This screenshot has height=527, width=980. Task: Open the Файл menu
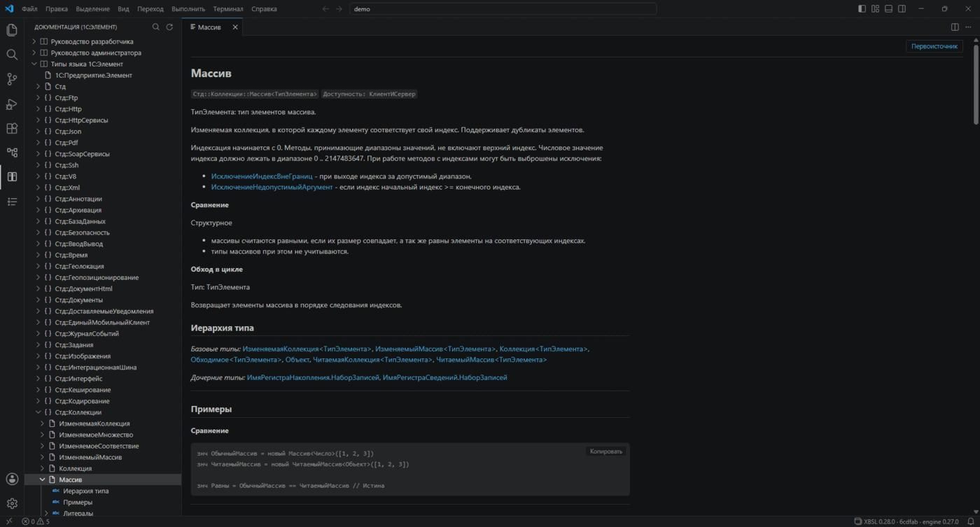[29, 9]
